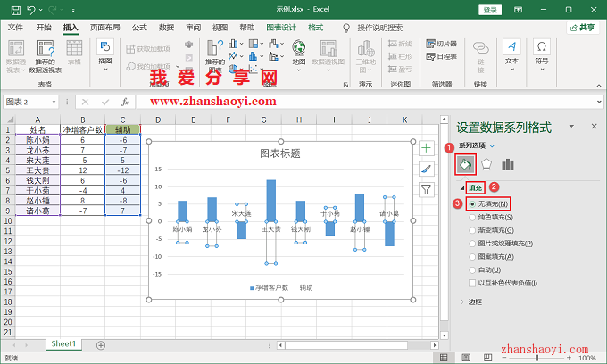Select Picture or texture fill (图片或纹理填充)
The height and width of the screenshot is (364, 607).
click(472, 244)
